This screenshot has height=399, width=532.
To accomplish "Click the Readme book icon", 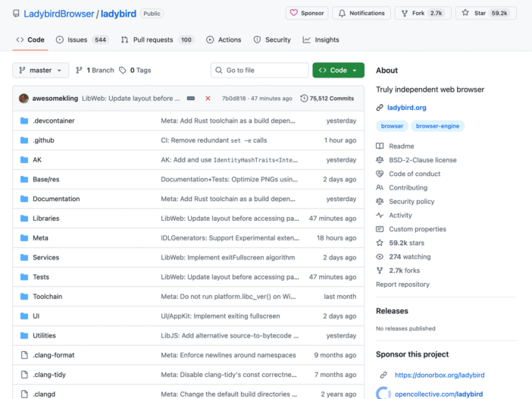I will point(380,146).
